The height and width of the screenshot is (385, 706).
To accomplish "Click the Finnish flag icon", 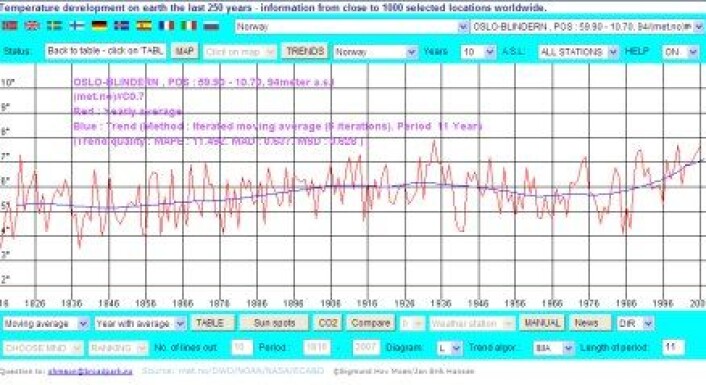I will pyautogui.click(x=77, y=26).
